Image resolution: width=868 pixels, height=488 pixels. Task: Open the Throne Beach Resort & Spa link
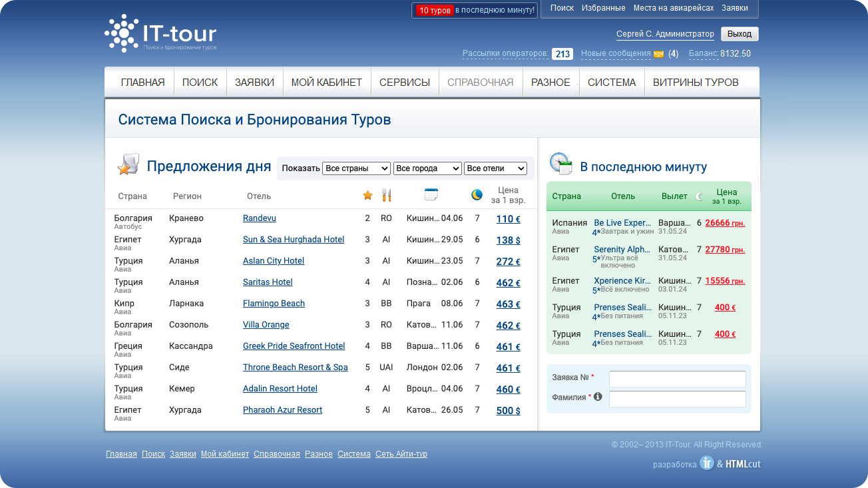(295, 367)
